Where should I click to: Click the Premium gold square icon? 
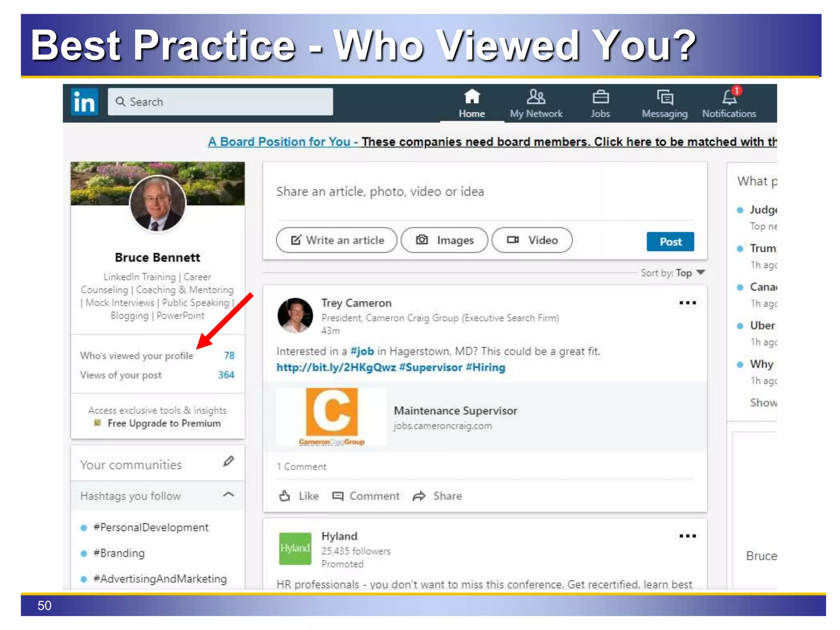click(97, 422)
